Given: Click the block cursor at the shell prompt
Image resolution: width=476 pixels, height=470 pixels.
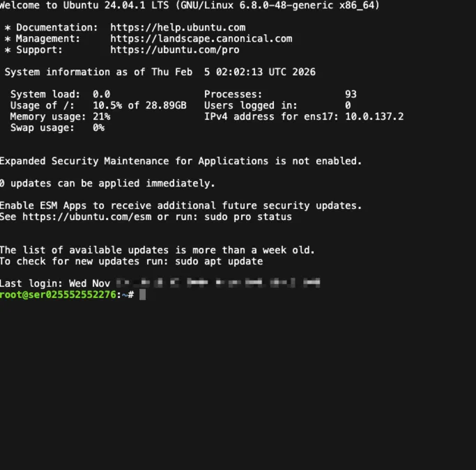Looking at the screenshot, I should point(142,295).
